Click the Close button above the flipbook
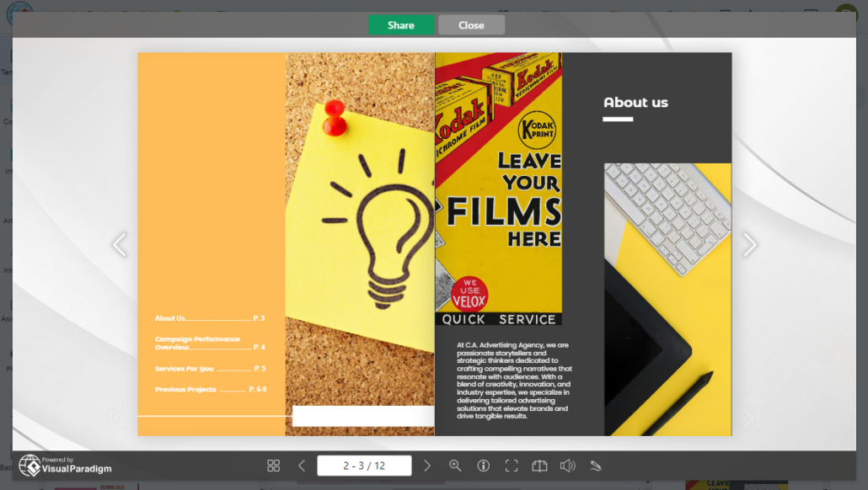868x490 pixels. (471, 24)
